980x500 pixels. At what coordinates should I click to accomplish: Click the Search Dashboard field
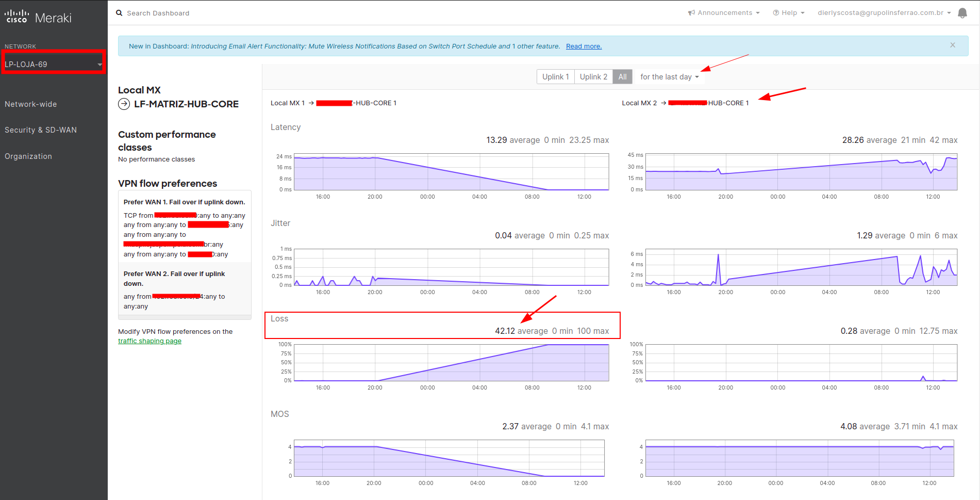click(x=158, y=13)
